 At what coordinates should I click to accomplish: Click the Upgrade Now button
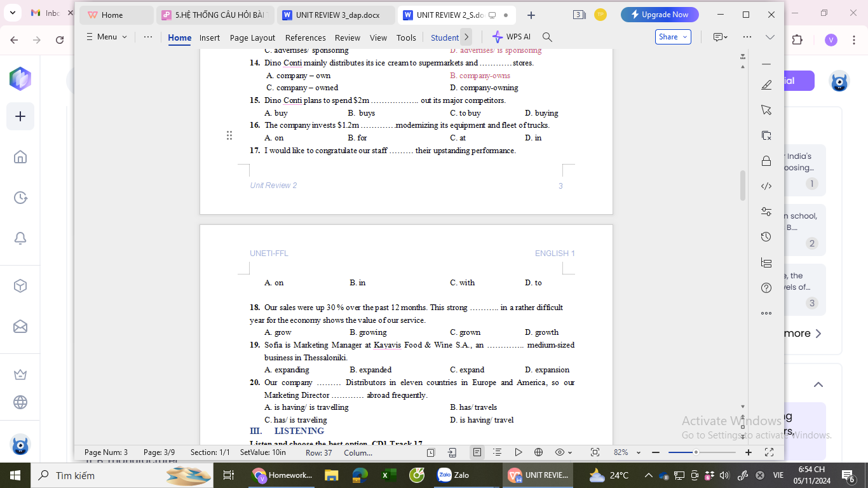(660, 15)
